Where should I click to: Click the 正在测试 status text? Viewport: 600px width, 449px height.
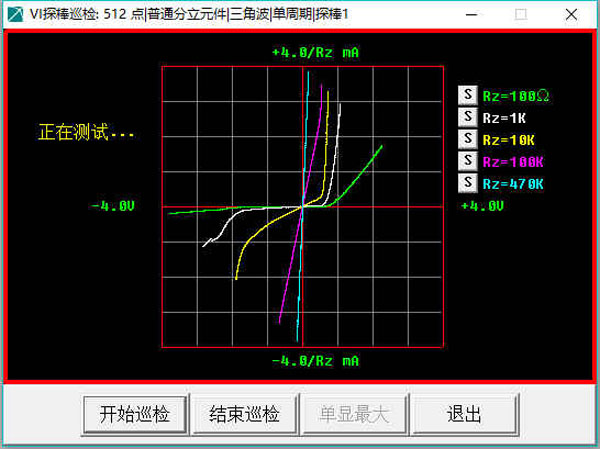coord(86,132)
